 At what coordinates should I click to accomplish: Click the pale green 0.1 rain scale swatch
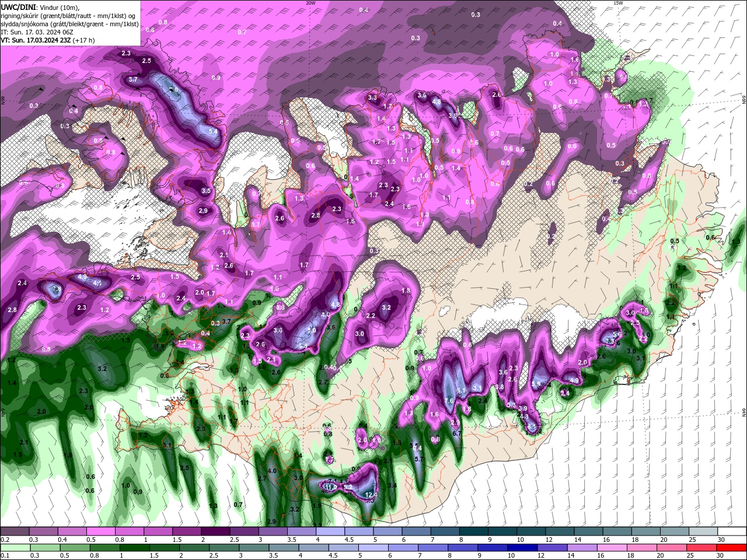pos(15,547)
